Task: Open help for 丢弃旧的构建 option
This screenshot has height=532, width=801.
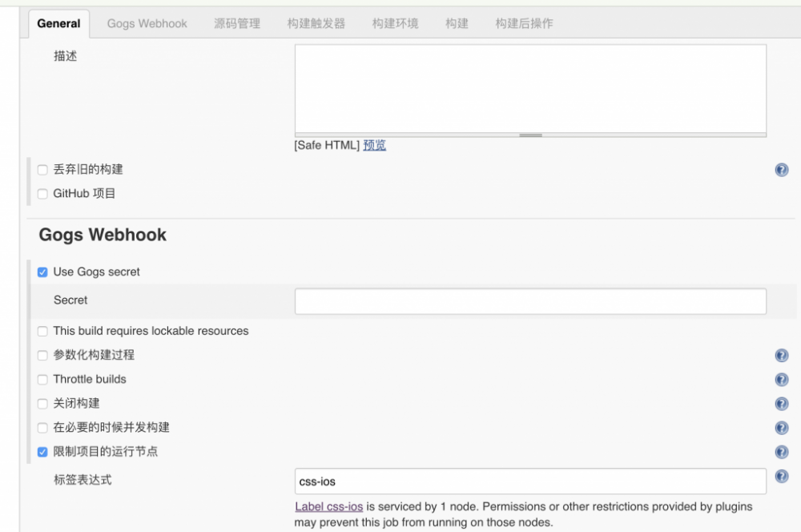Action: point(781,169)
